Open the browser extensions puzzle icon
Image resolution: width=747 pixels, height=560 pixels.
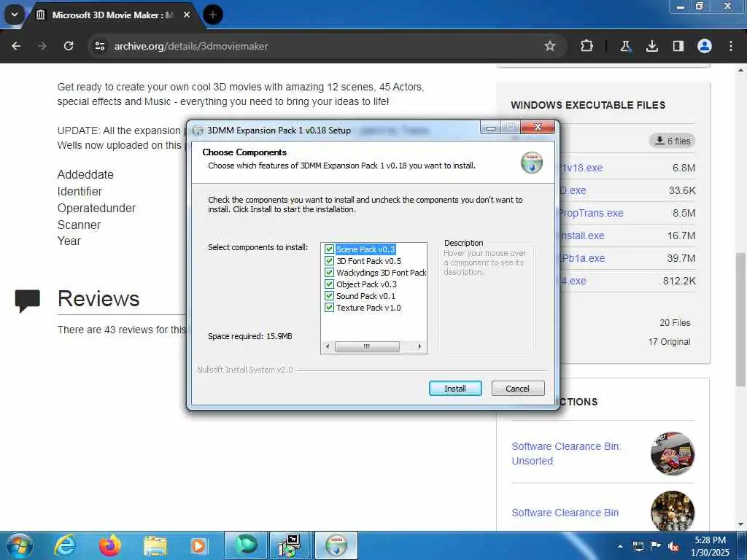click(x=587, y=46)
